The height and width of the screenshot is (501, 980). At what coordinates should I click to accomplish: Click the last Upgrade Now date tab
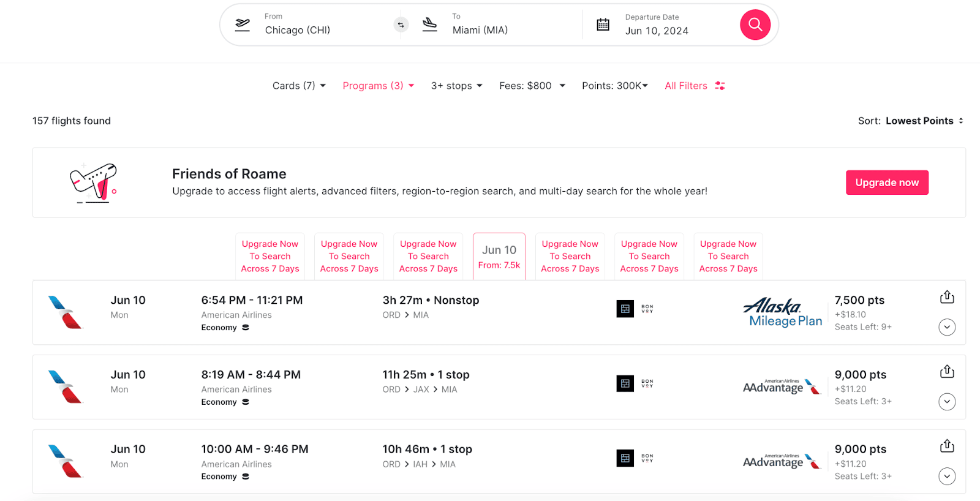click(x=728, y=256)
